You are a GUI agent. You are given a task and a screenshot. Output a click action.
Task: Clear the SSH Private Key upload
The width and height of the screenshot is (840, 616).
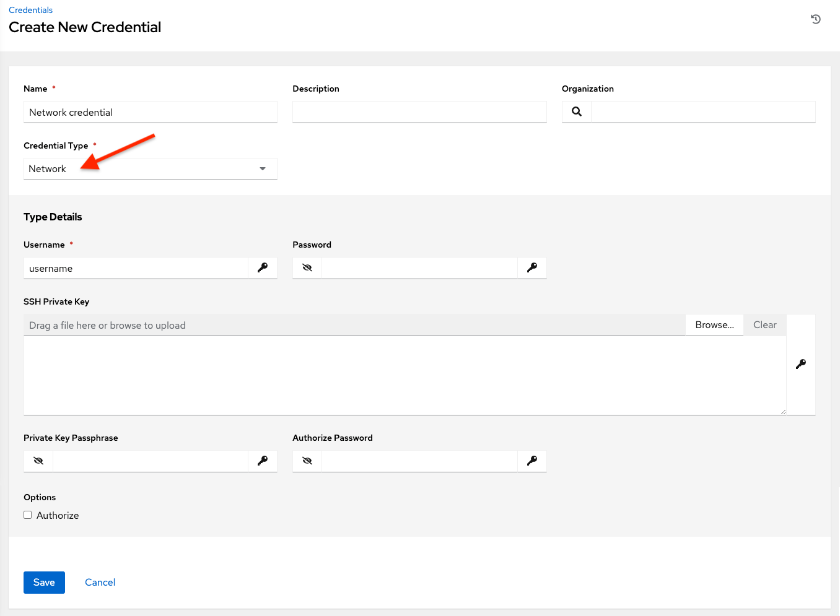click(x=764, y=324)
